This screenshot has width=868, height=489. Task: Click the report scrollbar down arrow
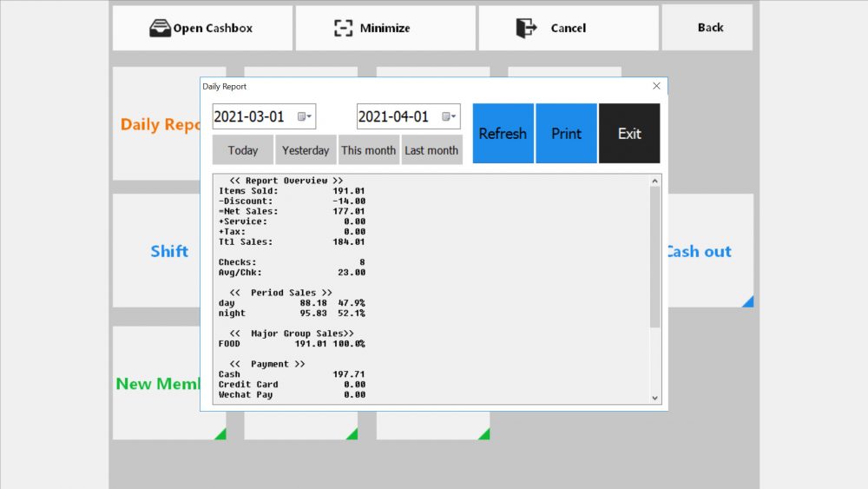point(654,398)
